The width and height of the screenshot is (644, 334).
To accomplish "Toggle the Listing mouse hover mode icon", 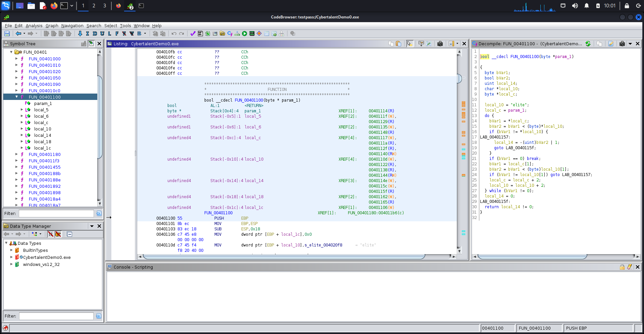I will [410, 44].
